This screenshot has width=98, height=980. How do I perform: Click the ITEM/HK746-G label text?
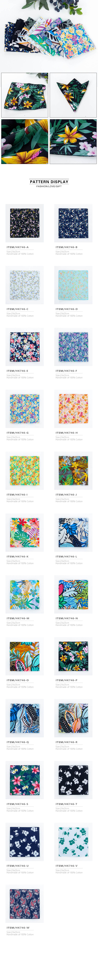17,433
